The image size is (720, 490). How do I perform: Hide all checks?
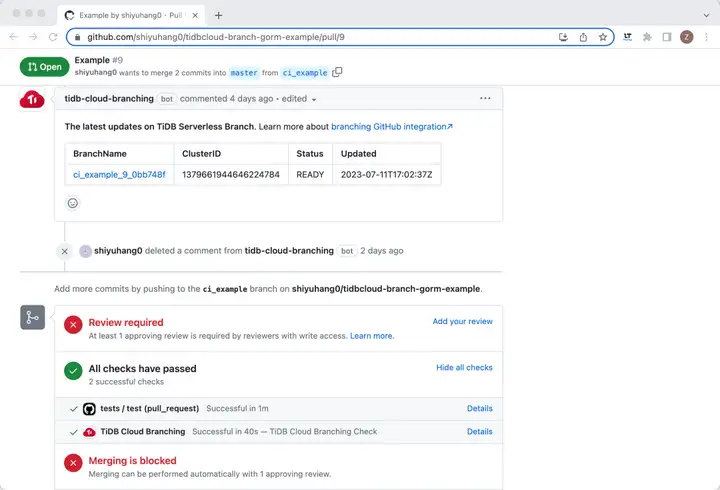click(x=464, y=367)
